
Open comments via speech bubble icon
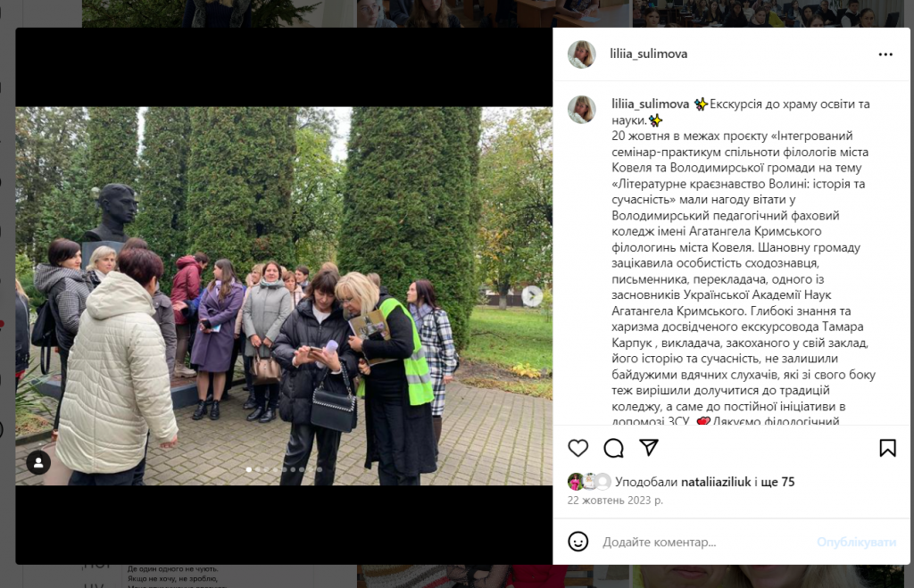[x=613, y=448]
